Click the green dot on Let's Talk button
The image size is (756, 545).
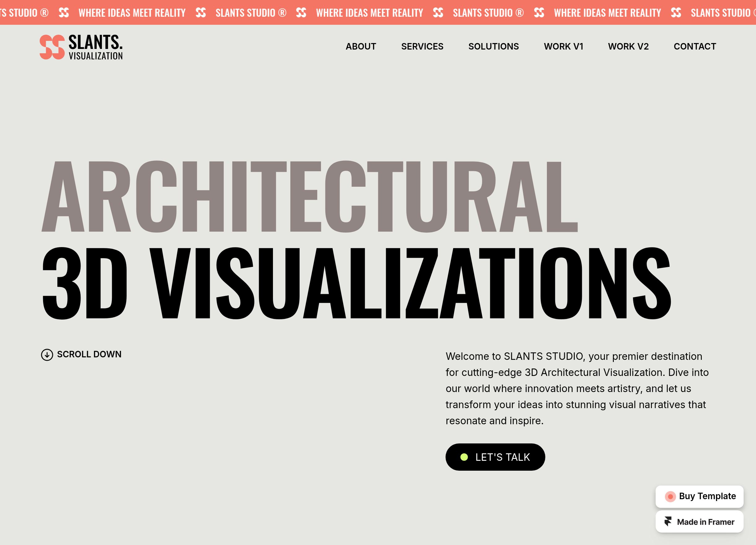pyautogui.click(x=464, y=457)
